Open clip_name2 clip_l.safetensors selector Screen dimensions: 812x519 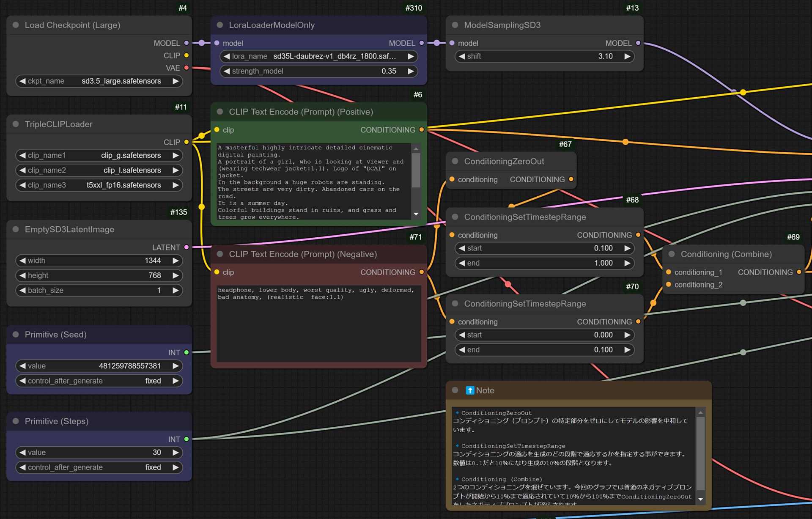tap(99, 170)
